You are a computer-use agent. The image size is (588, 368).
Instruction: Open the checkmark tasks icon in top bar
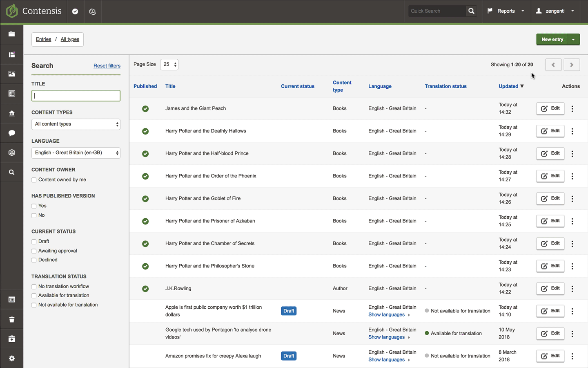click(x=75, y=11)
